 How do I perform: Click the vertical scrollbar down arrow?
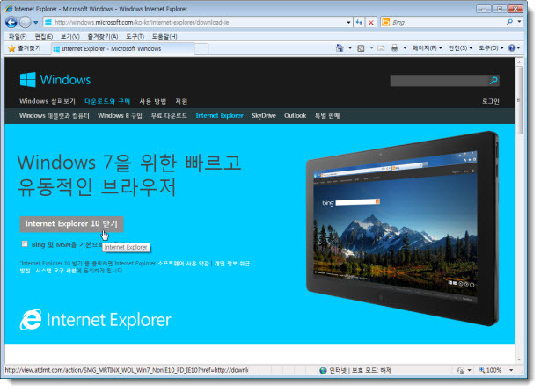click(x=519, y=359)
